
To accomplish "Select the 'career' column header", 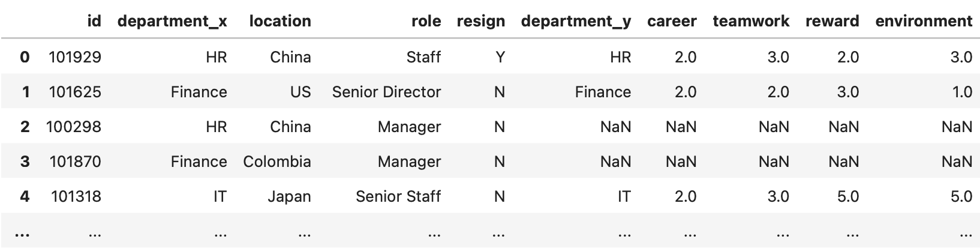I will pos(672,22).
